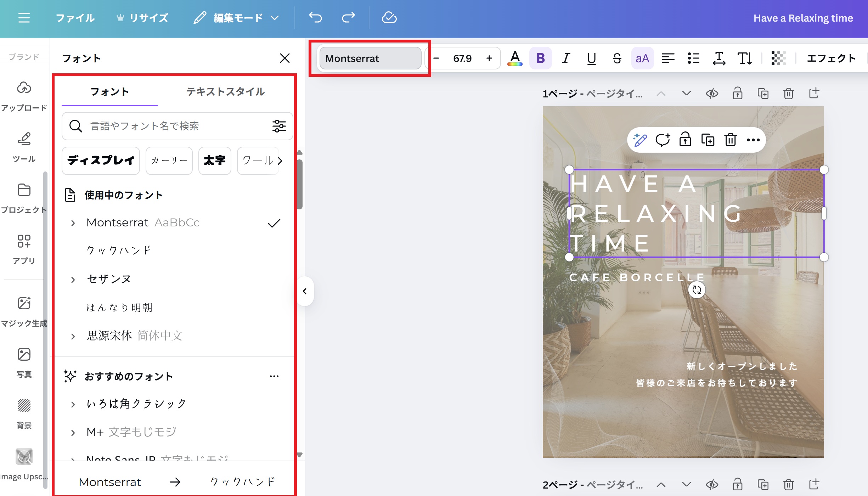
Task: Expand Montserrat font variants
Action: point(73,223)
